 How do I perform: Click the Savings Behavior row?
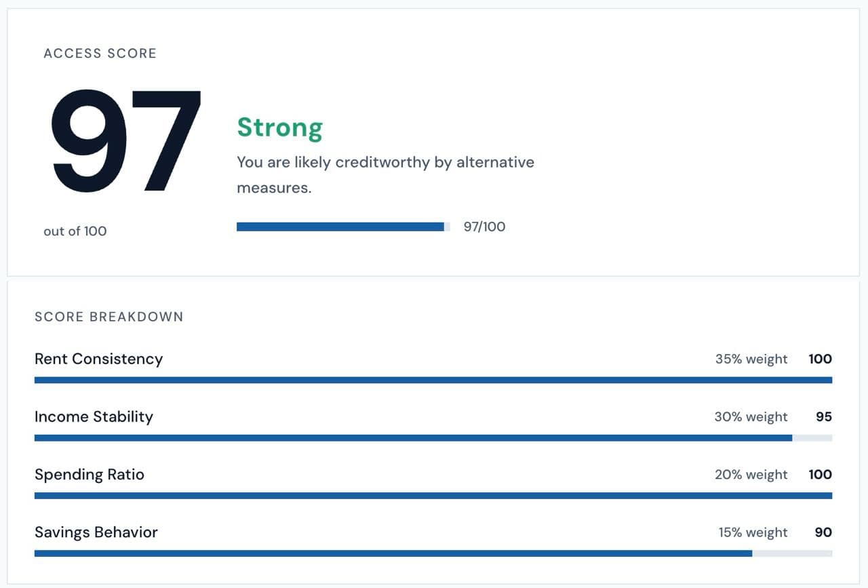(96, 532)
